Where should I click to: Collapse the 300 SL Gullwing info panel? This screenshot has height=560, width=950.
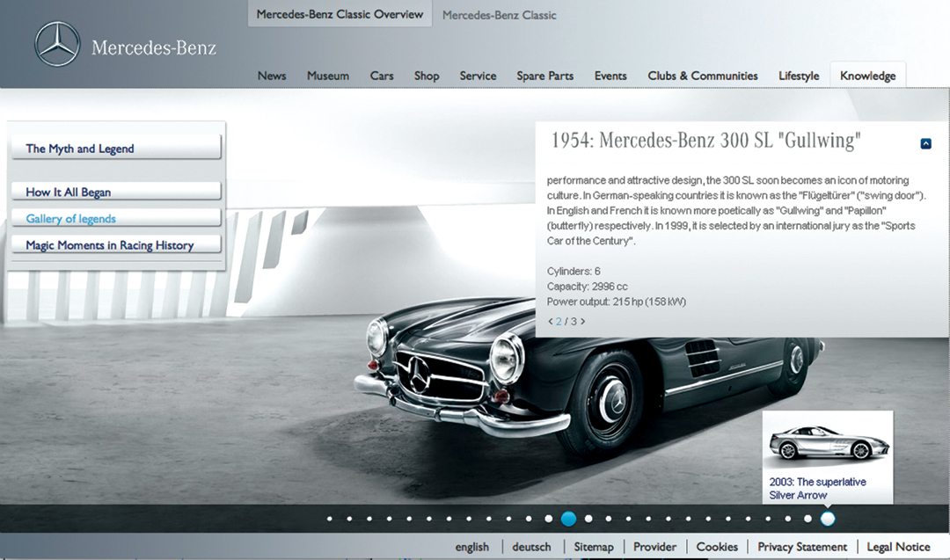coord(925,143)
